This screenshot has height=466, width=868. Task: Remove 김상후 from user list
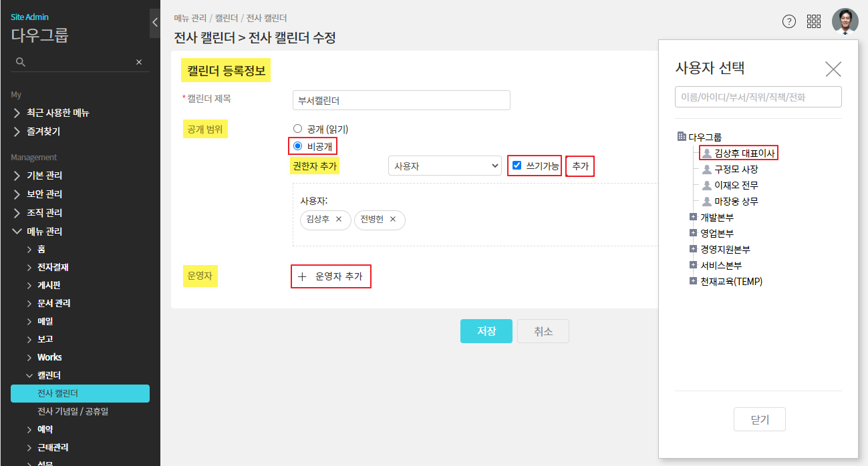coord(339,219)
